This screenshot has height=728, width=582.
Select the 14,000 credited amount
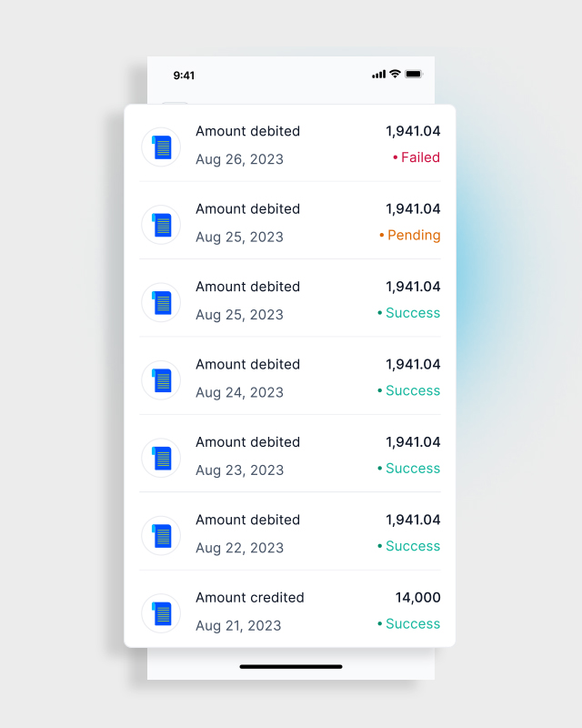point(417,598)
